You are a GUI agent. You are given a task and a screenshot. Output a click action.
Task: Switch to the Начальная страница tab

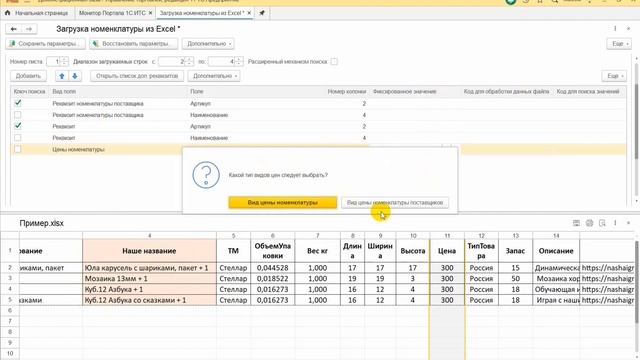coord(38,13)
